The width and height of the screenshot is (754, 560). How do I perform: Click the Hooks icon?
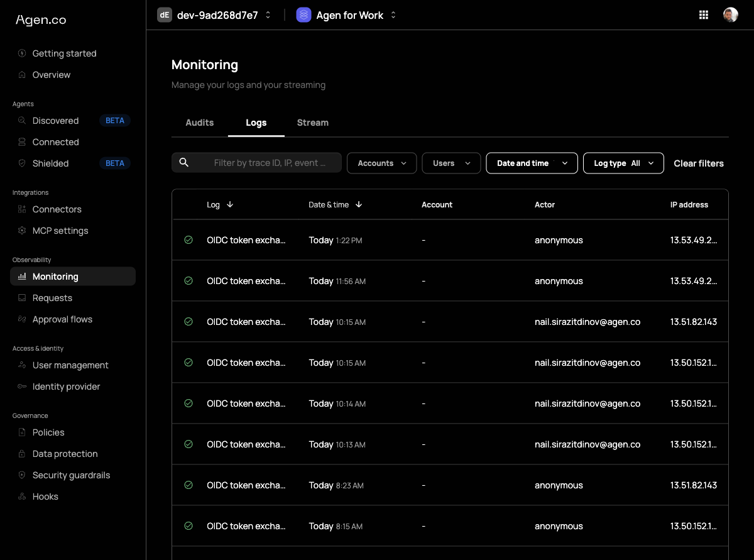(x=22, y=497)
